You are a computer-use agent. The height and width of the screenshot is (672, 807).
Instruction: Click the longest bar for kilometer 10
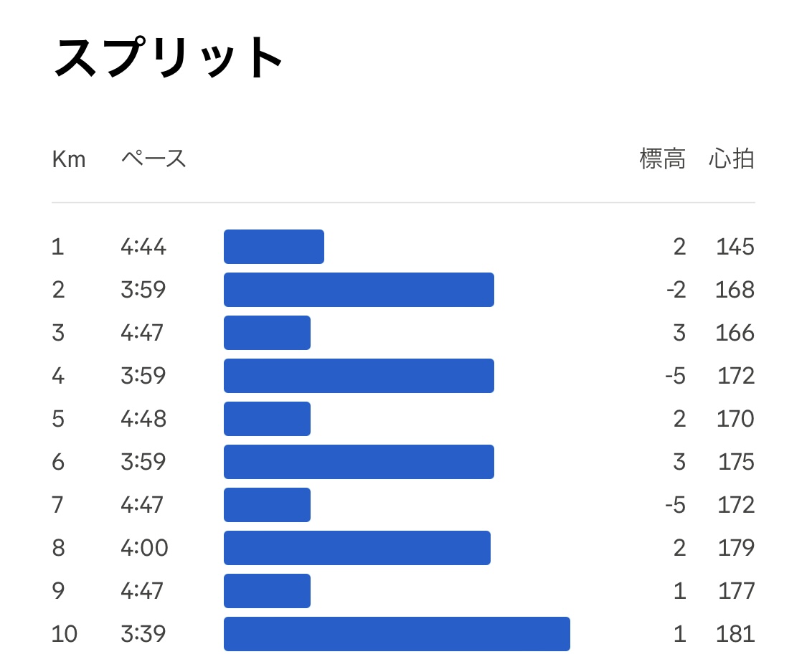(397, 634)
